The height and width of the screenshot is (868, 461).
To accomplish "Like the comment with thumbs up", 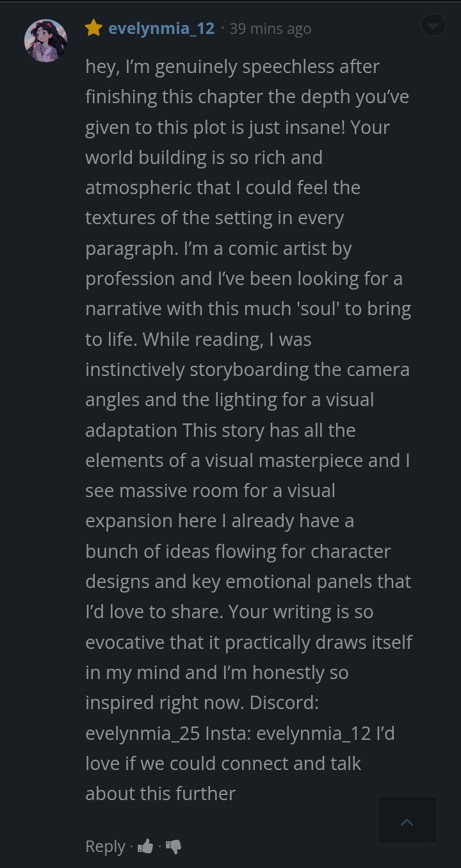I will point(145,846).
